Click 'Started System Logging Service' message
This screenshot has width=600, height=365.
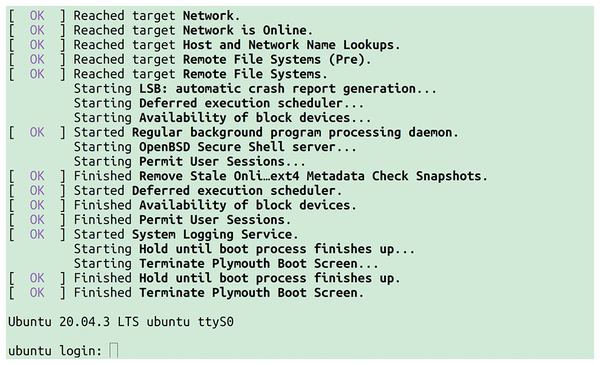186,235
